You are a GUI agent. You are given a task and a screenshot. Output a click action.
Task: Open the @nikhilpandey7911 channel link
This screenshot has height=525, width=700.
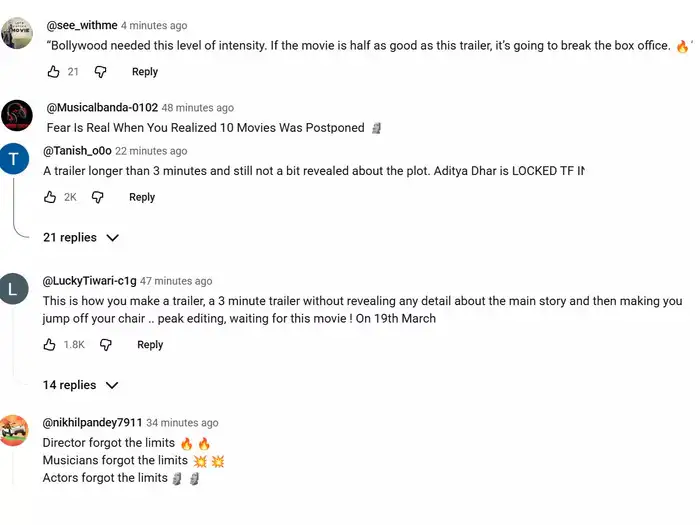point(92,423)
